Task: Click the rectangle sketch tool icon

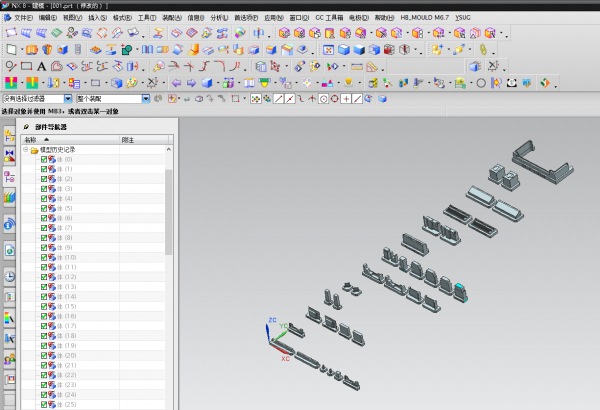Action: coord(26,66)
